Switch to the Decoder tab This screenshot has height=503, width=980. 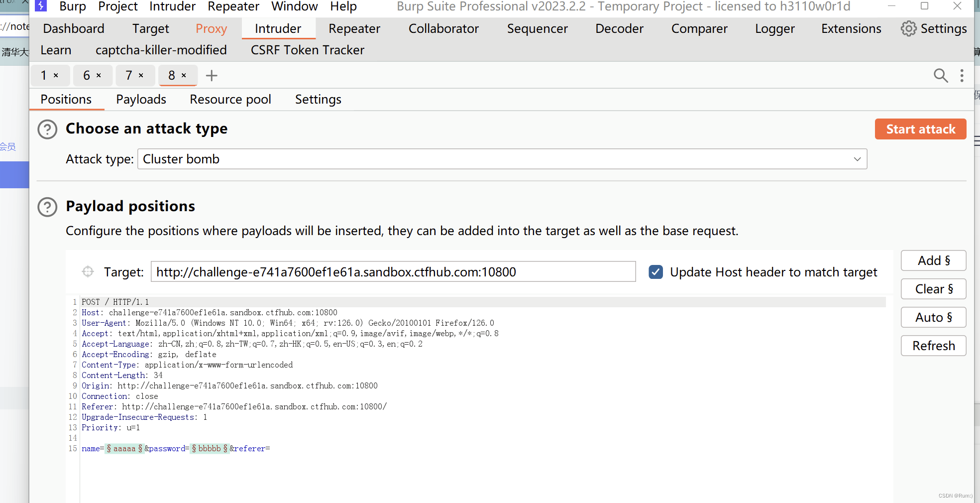click(x=619, y=28)
